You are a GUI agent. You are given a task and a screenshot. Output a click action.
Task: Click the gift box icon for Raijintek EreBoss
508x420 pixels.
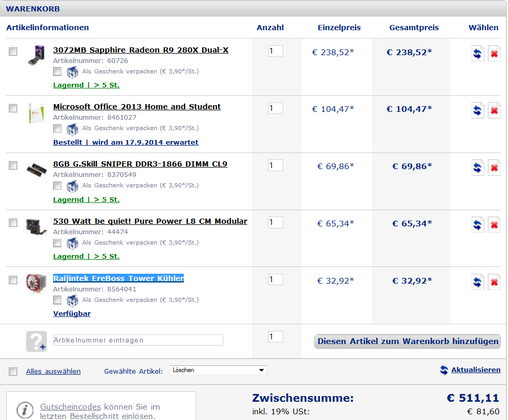pyautogui.click(x=72, y=301)
